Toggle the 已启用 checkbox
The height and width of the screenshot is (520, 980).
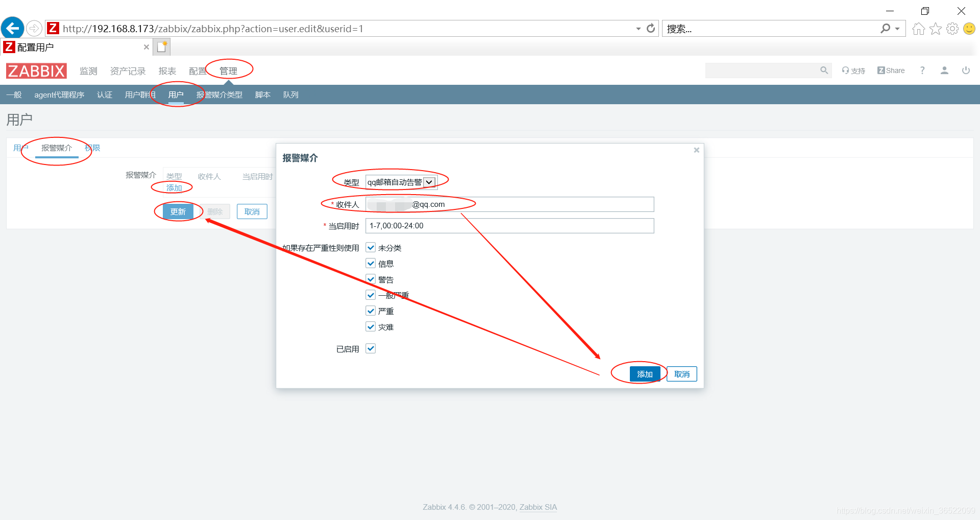click(371, 349)
